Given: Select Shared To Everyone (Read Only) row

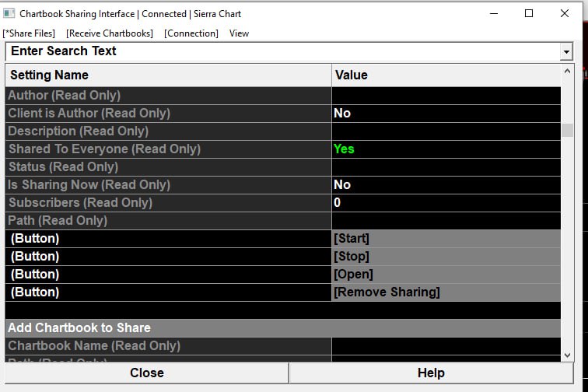Looking at the screenshot, I should 283,149.
